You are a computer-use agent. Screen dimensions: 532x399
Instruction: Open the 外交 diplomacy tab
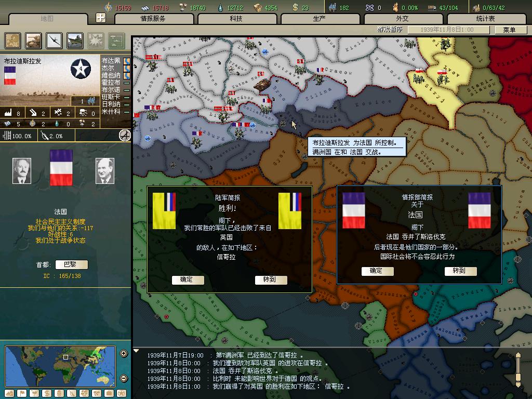pyautogui.click(x=403, y=19)
